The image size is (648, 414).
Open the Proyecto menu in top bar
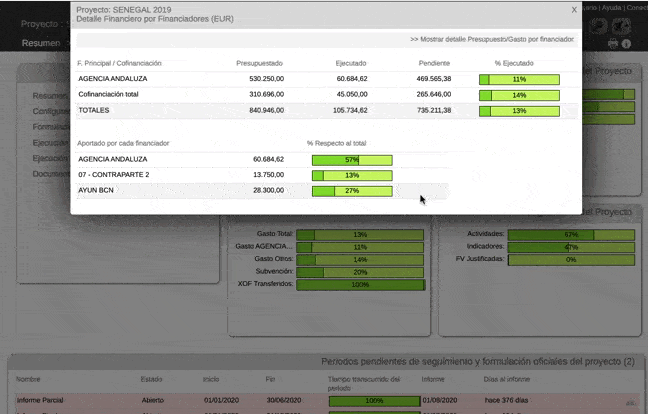pyautogui.click(x=40, y=23)
